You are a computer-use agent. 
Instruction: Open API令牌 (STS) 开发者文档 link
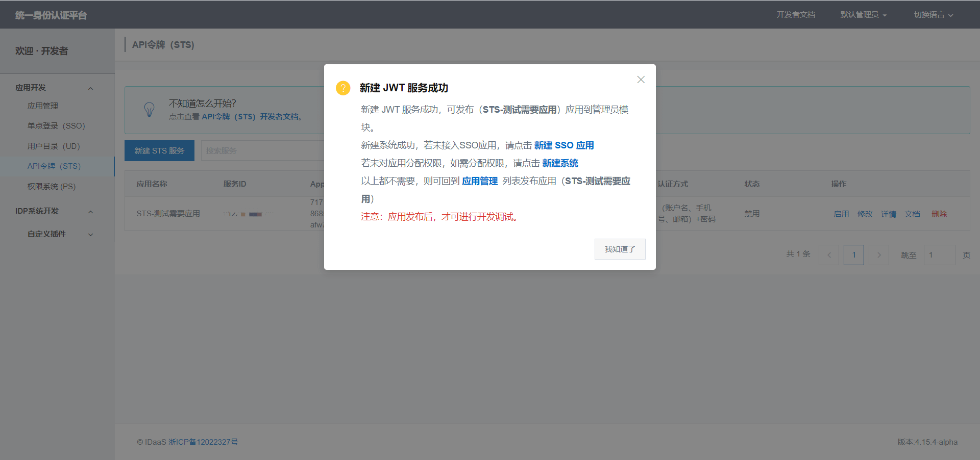pyautogui.click(x=250, y=117)
